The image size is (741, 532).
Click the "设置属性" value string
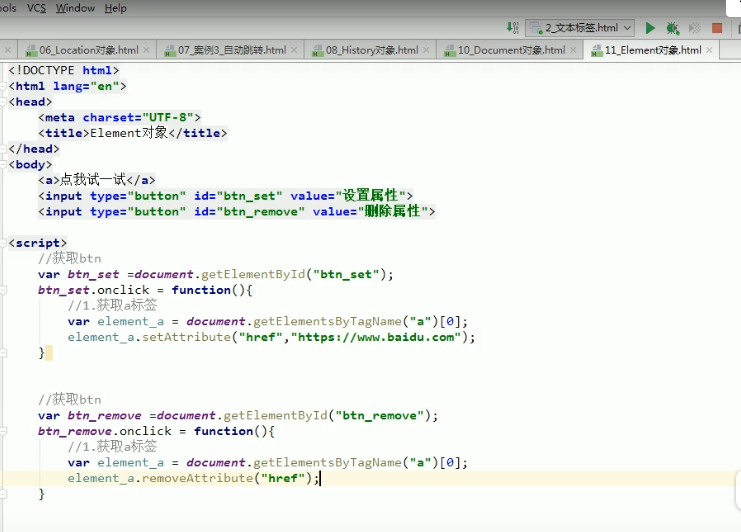click(370, 196)
